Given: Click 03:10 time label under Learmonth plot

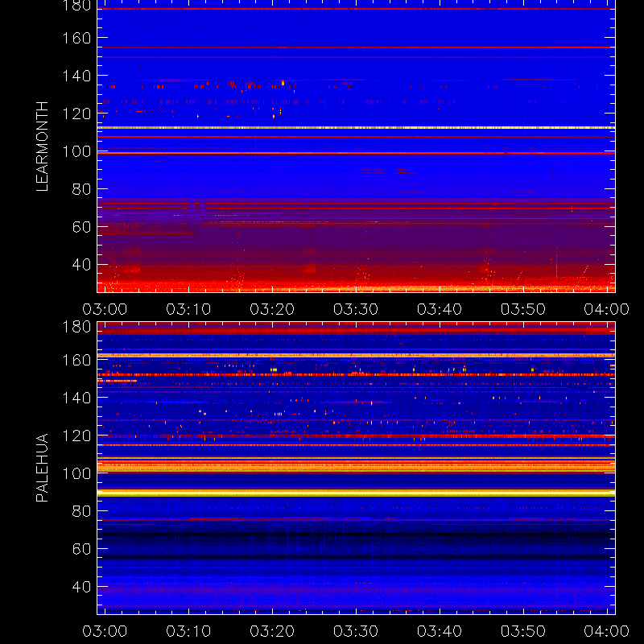Looking at the screenshot, I should click(x=188, y=309).
